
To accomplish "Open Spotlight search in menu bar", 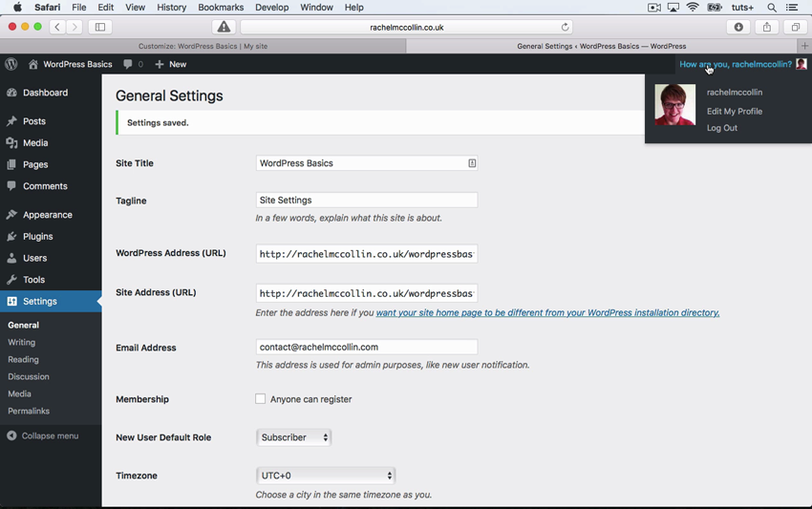I will (x=772, y=8).
